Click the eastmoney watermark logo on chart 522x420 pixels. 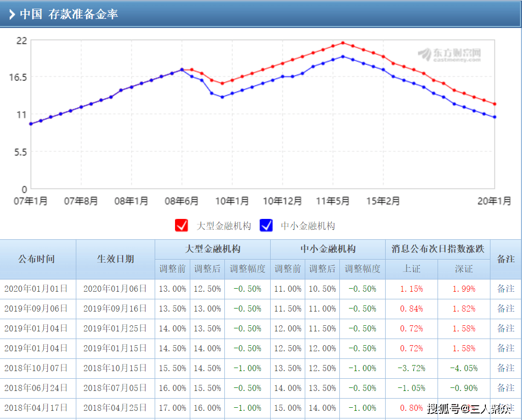coord(449,54)
